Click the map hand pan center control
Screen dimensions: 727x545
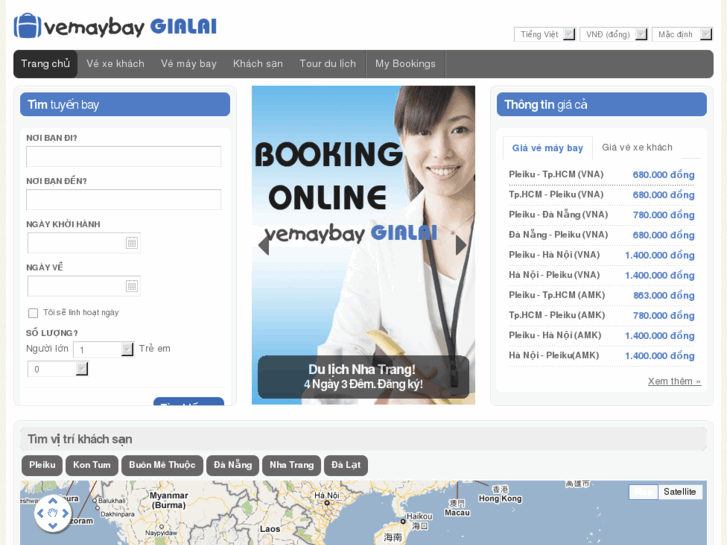click(x=52, y=513)
